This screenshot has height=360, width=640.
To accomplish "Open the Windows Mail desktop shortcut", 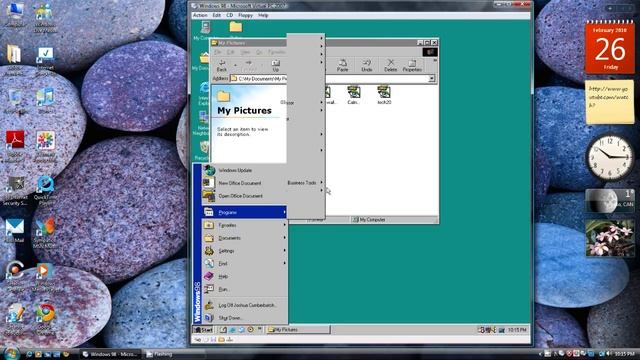I will [15, 231].
